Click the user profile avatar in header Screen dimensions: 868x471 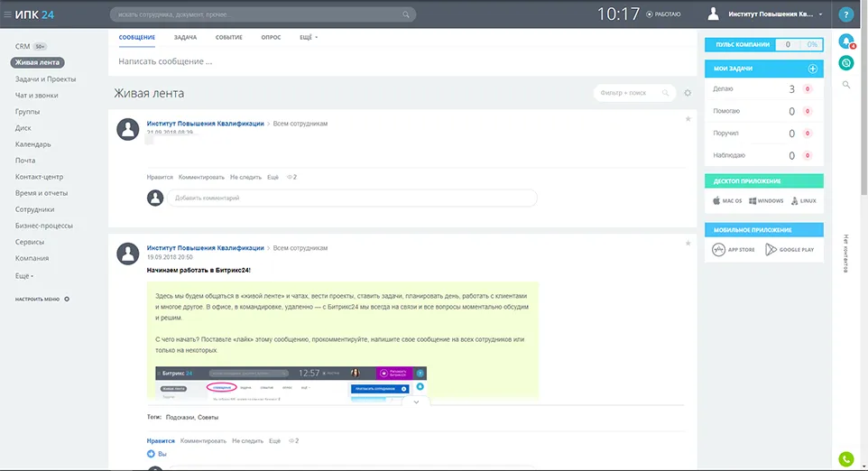(x=713, y=14)
